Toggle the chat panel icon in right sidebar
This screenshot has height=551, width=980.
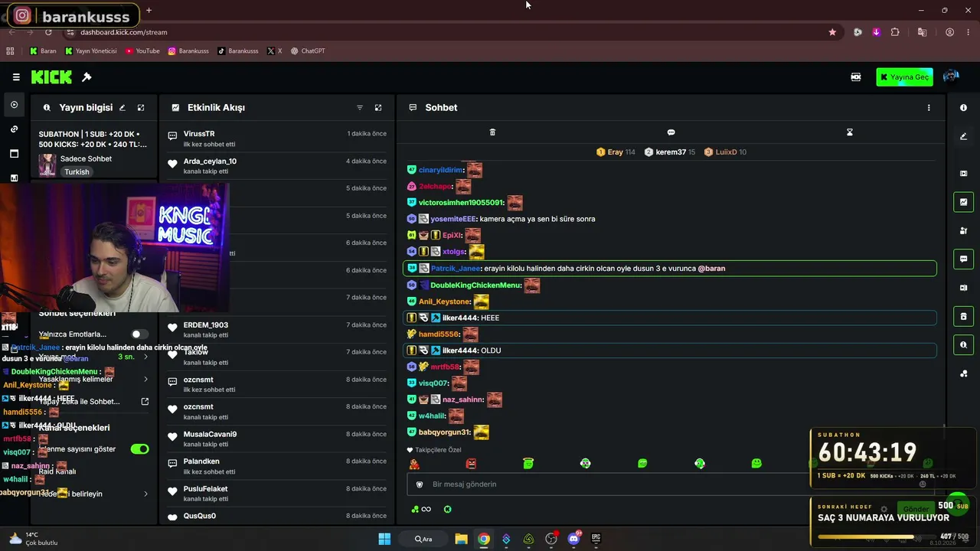coord(963,259)
